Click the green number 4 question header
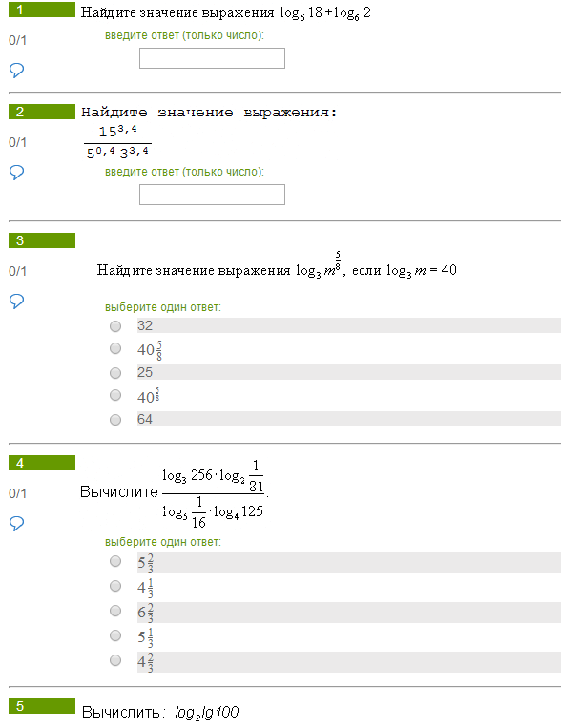 42,463
